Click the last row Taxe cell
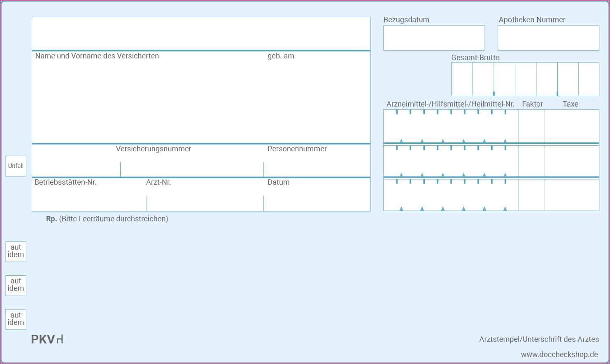 [x=571, y=195]
